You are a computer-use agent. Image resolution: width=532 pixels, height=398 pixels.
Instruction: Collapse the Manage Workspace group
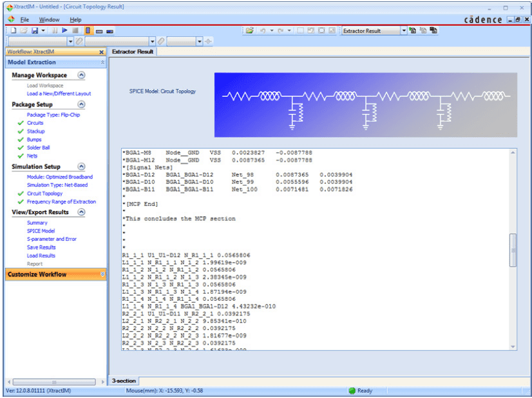tap(81, 75)
